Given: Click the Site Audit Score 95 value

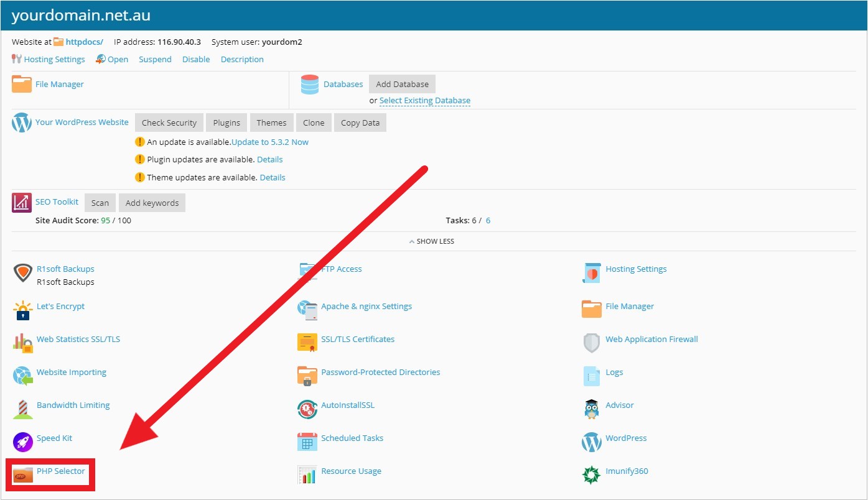Looking at the screenshot, I should 105,220.
